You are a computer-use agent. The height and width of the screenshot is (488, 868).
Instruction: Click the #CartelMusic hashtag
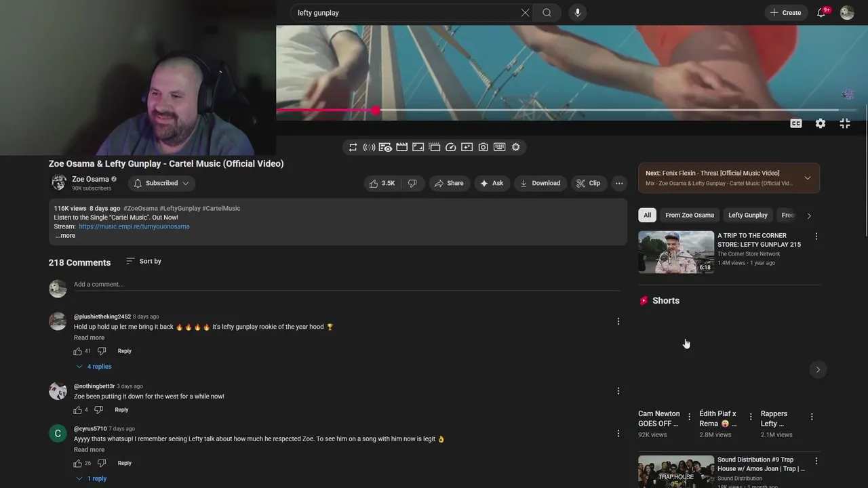pyautogui.click(x=221, y=208)
